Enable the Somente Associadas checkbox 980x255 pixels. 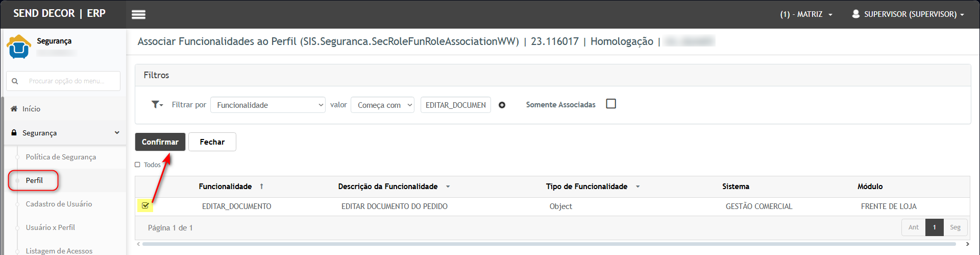click(611, 104)
